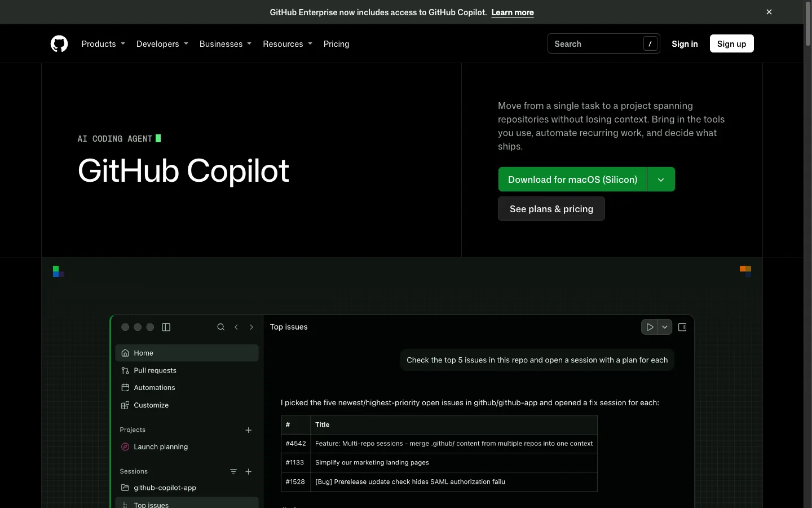
Task: Dismiss the GitHub Enterprise announcement banner
Action: [769, 12]
